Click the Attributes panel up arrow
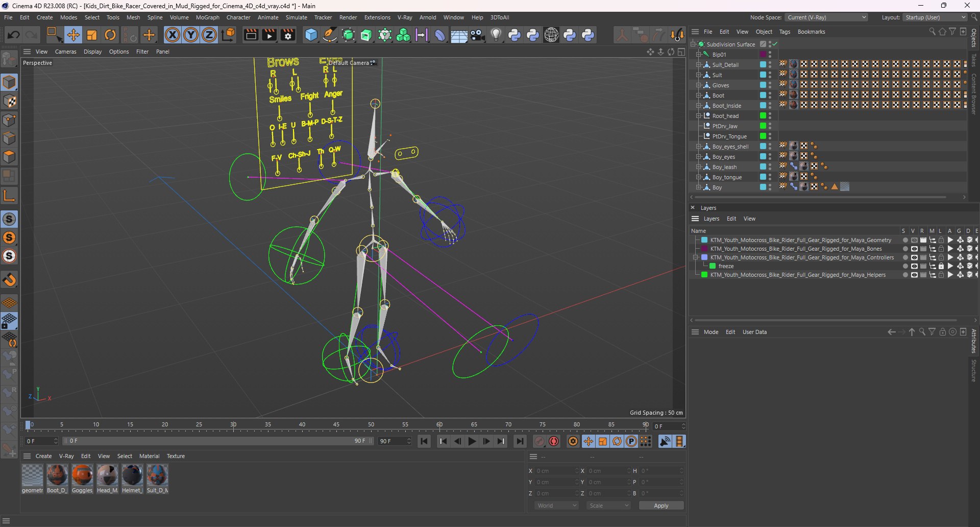This screenshot has width=980, height=527. coord(912,332)
